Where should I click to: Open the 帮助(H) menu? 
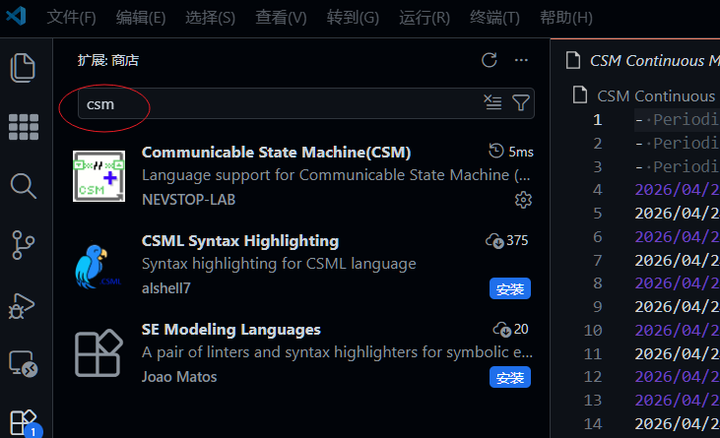click(566, 18)
